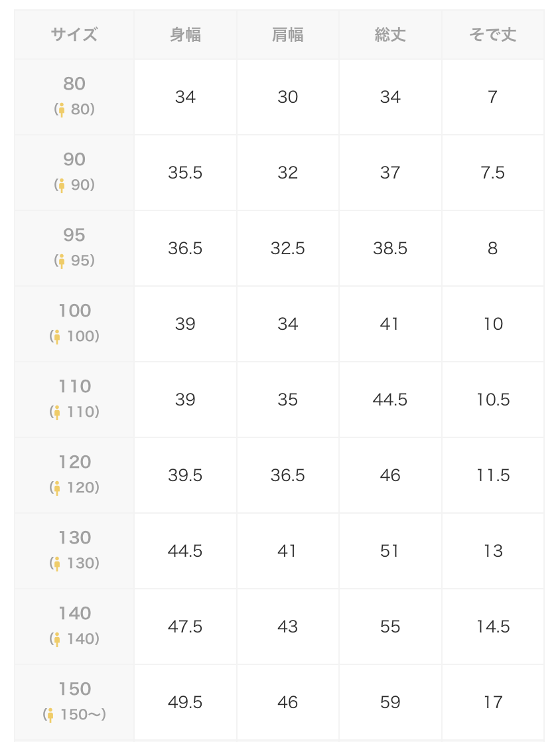
Task: Select the サイズ column header
Action: (74, 35)
